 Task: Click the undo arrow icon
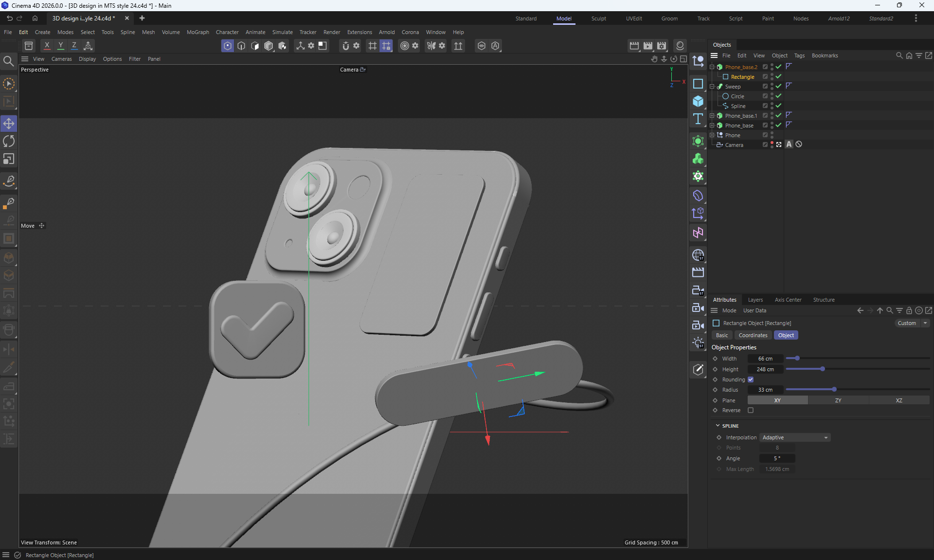[x=9, y=18]
